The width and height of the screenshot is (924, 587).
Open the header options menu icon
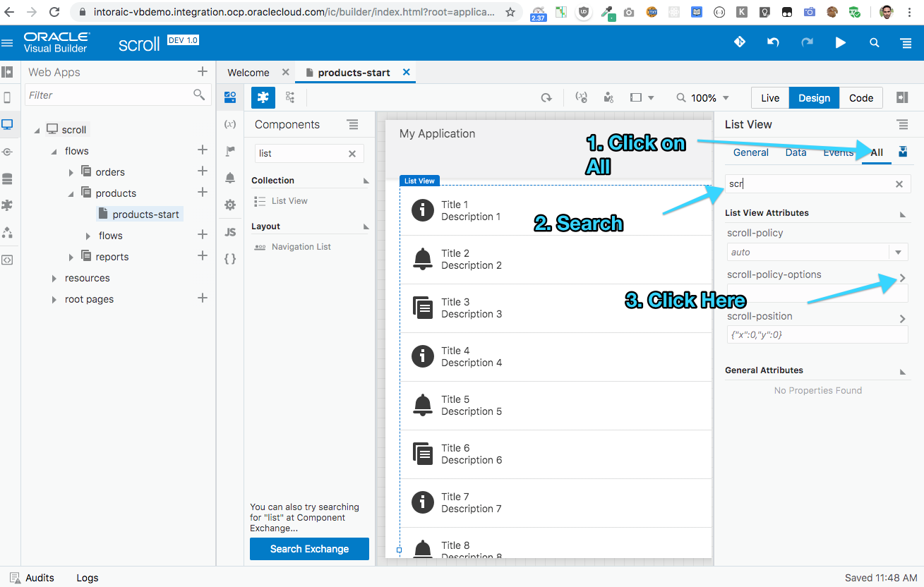(x=906, y=42)
